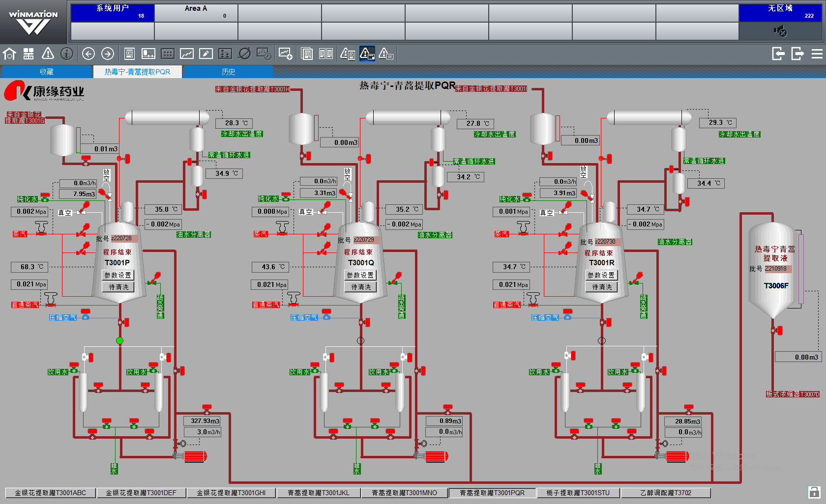This screenshot has height=504, width=826.
Task: Toggle the circle indicator below T3001Q tank
Action: (360, 340)
